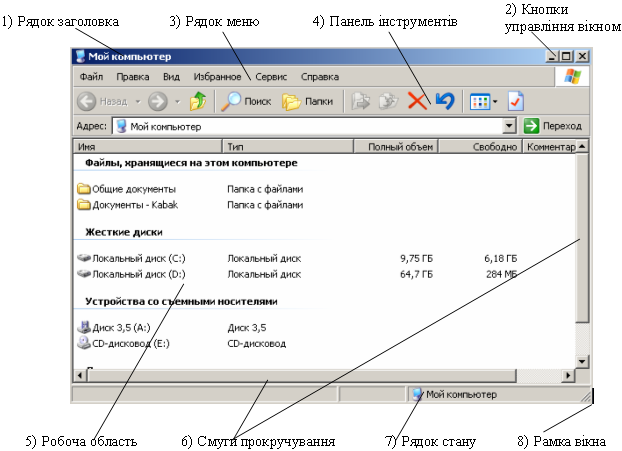Screen dimensions: 622x451
Task: Sort by the Полный объем column header
Action: pos(396,147)
